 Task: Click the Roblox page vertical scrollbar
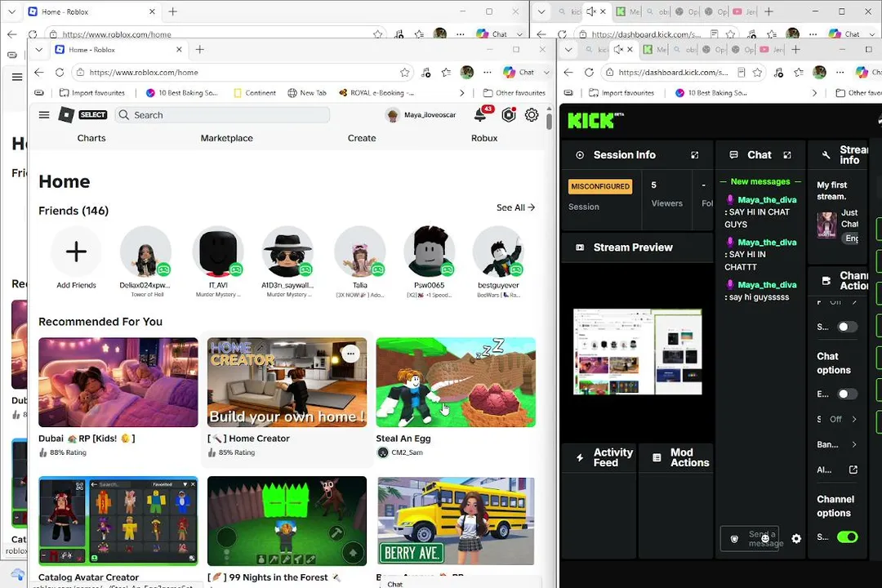tap(549, 120)
